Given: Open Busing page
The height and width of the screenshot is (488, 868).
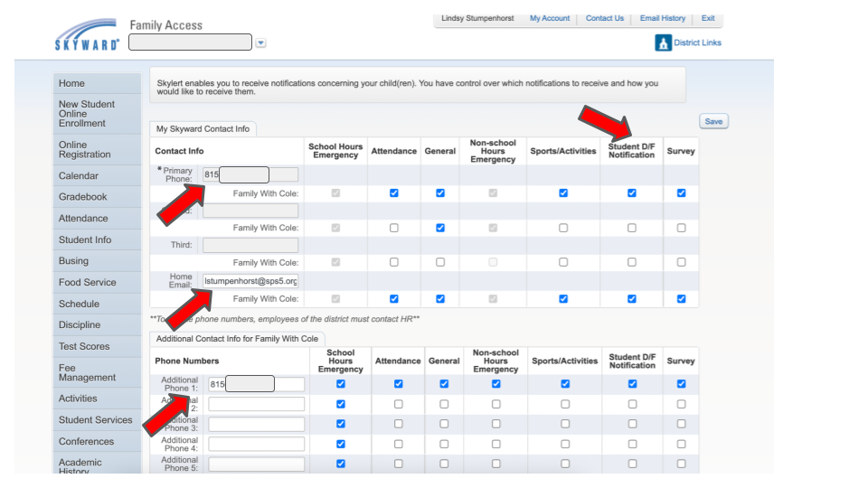Looking at the screenshot, I should tap(97, 261).
